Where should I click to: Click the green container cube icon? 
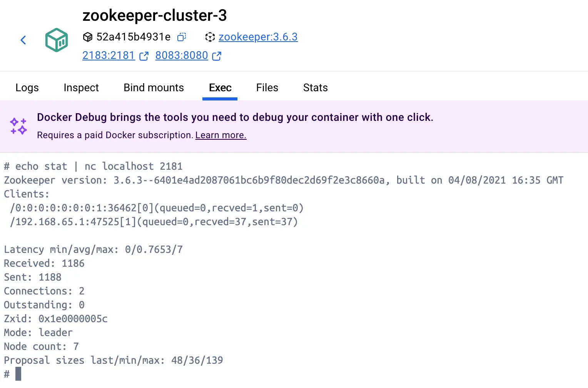click(x=57, y=40)
